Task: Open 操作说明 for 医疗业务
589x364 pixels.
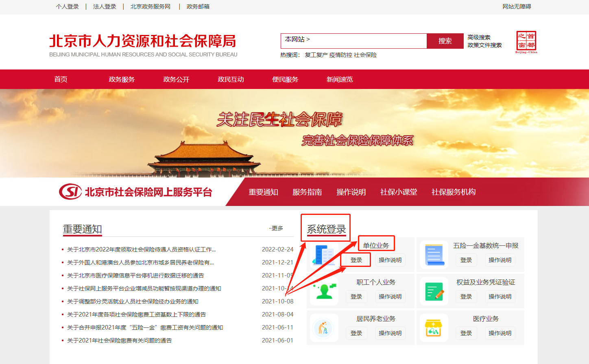Action: pyautogui.click(x=500, y=333)
